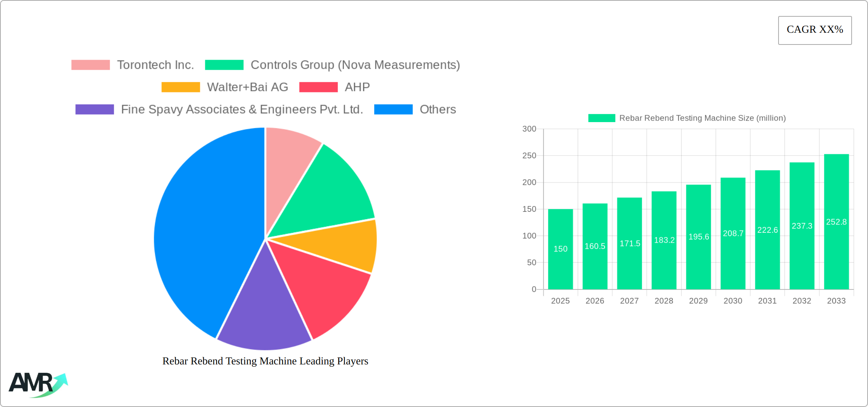Screen dimensions: 868x407
Task: Click the Rebar Rebend Testing Machine Leading Players caption
Action: pyautogui.click(x=265, y=361)
